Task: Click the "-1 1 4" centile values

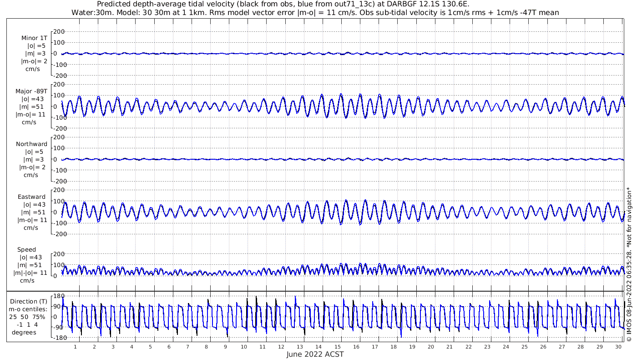Action: pyautogui.click(x=28, y=325)
